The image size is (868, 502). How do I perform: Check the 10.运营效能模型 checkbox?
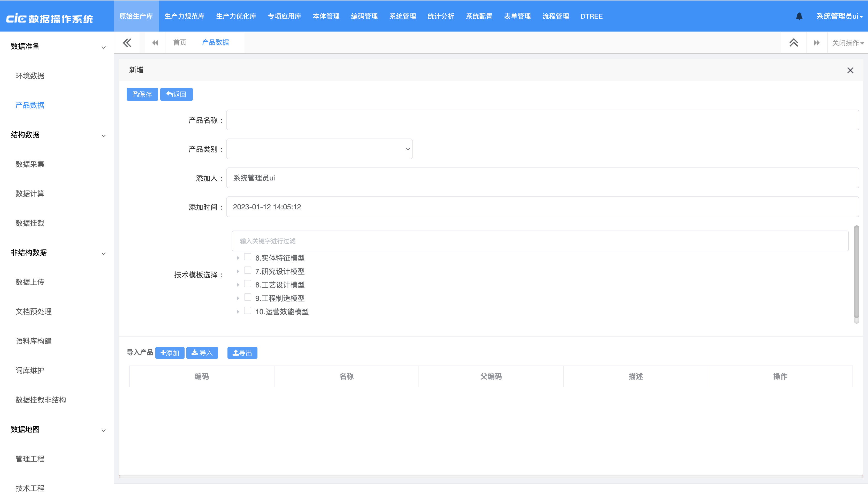pos(247,310)
